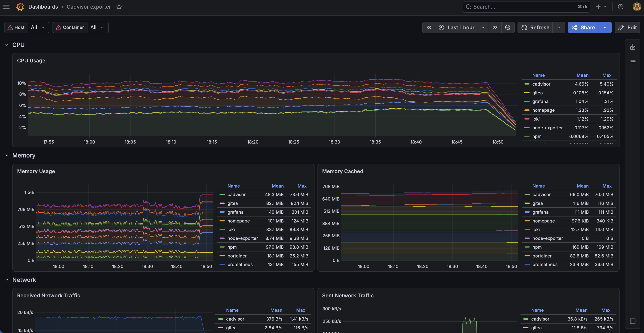This screenshot has width=644, height=333.
Task: Open the user profile avatar
Action: tap(636, 7)
